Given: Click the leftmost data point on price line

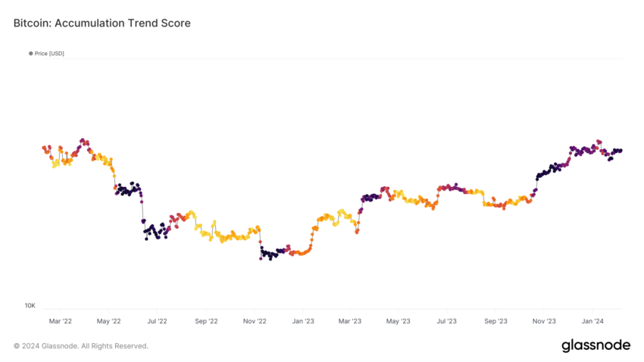Looking at the screenshot, I should (x=43, y=148).
